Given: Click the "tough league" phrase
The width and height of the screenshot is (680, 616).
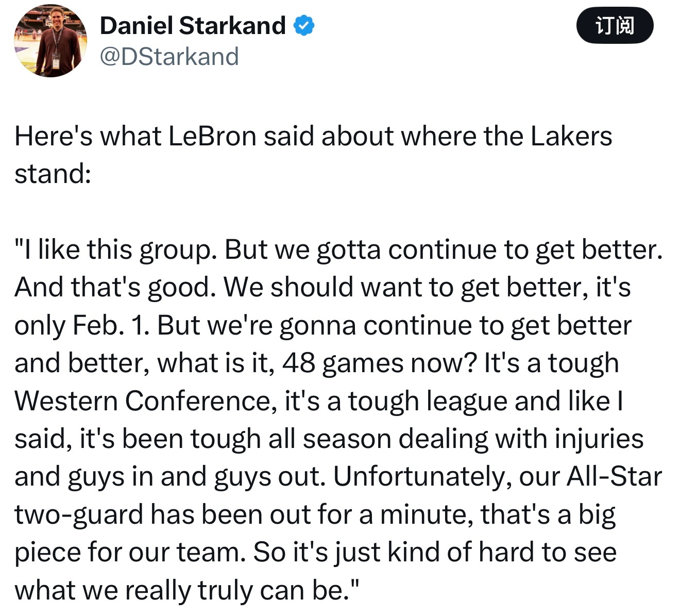Looking at the screenshot, I should coord(428,402).
